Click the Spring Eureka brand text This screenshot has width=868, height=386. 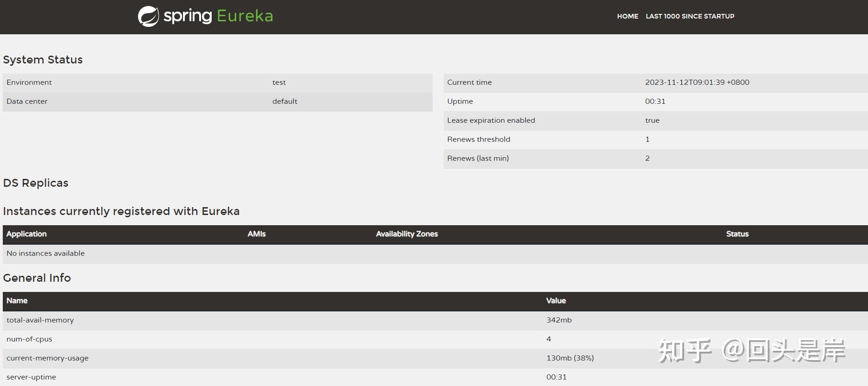coord(219,16)
